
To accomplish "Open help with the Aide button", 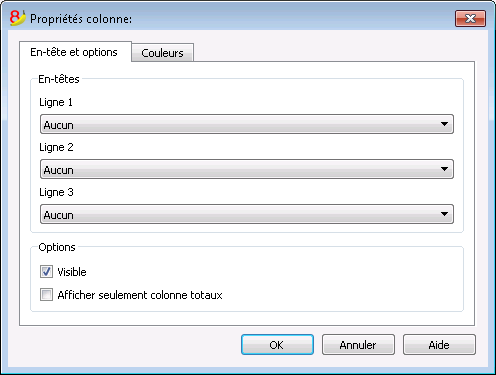I will point(439,345).
